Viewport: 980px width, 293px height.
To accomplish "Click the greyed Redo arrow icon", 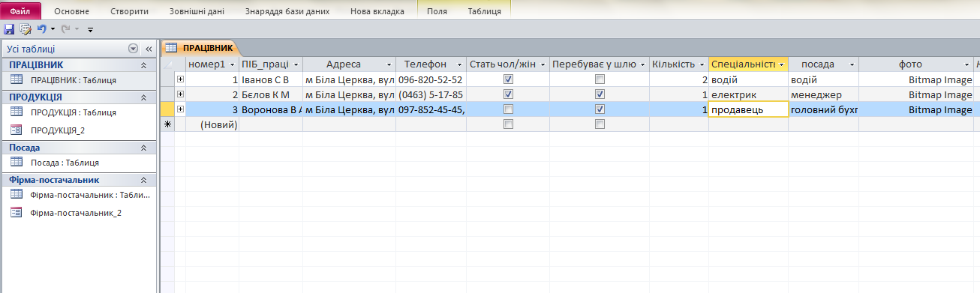I will [65, 29].
